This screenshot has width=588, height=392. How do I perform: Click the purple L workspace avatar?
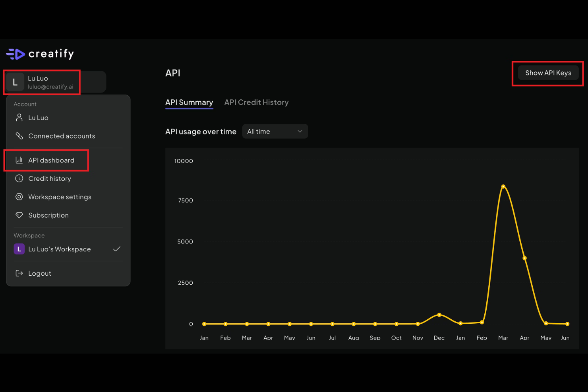tap(19, 249)
